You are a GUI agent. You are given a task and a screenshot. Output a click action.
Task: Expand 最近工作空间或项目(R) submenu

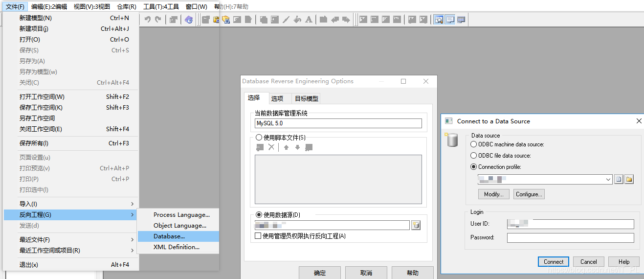[71, 250]
